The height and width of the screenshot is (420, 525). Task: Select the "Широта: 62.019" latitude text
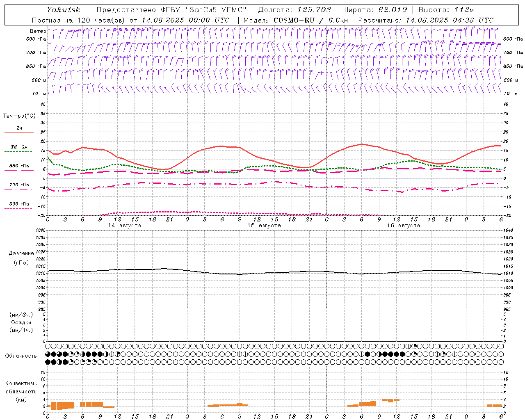click(x=375, y=10)
